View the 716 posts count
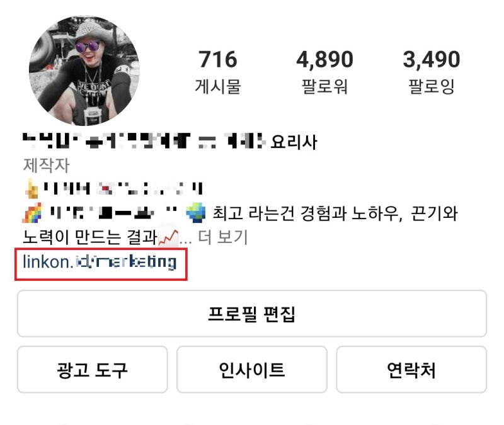The height and width of the screenshot is (425, 504). click(218, 59)
